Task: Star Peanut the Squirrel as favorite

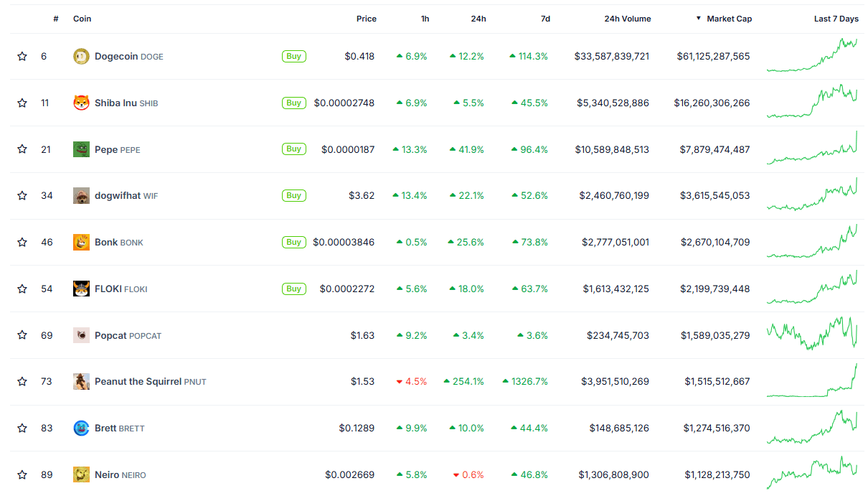Action: pyautogui.click(x=22, y=381)
